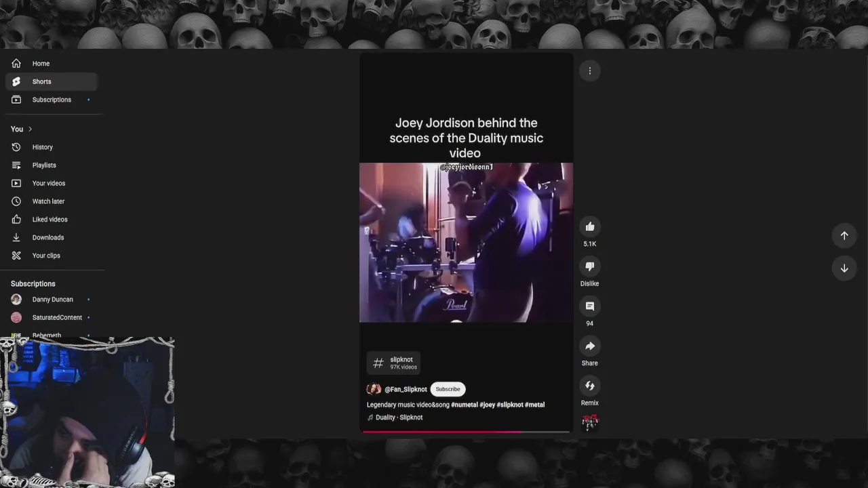Open the #slipknot hashtag in description
The width and height of the screenshot is (868, 488).
510,405
